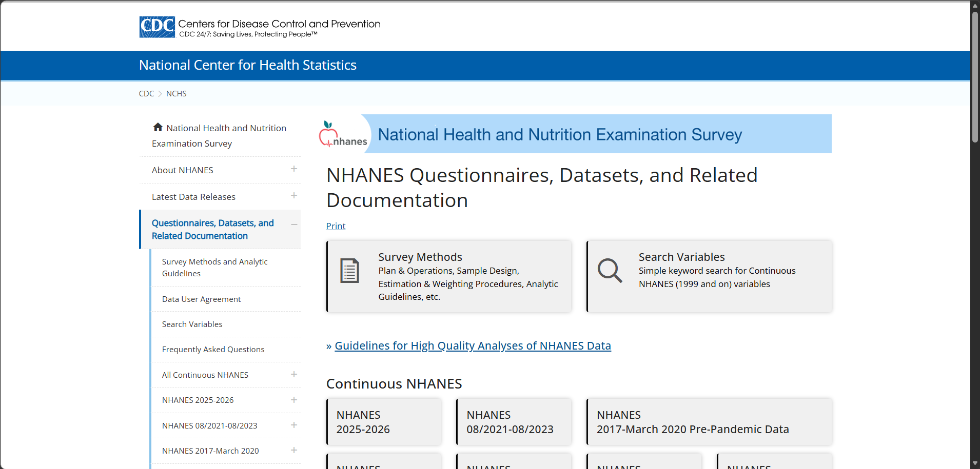Open the Search Variables card
Viewport: 980px width, 469px height.
(709, 276)
